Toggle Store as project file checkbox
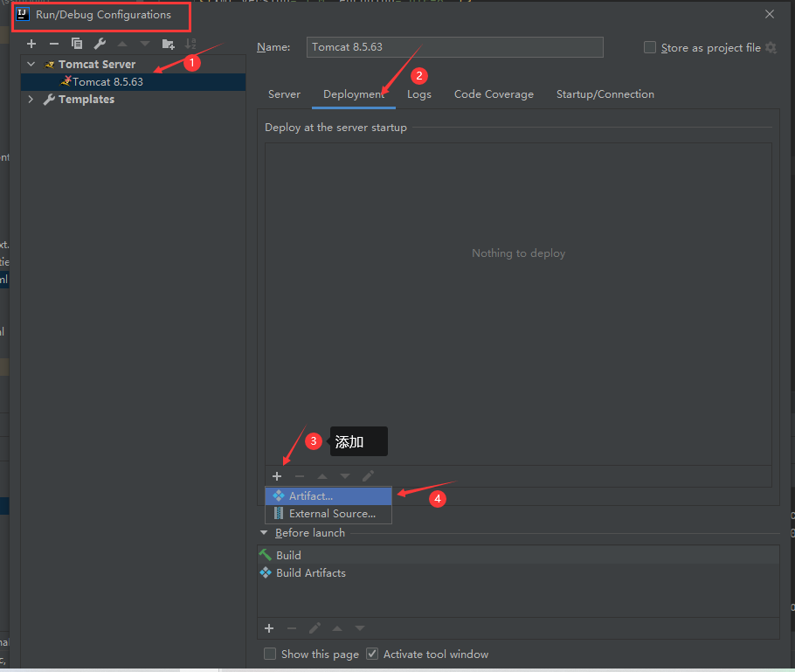This screenshot has height=672, width=795. coord(649,48)
